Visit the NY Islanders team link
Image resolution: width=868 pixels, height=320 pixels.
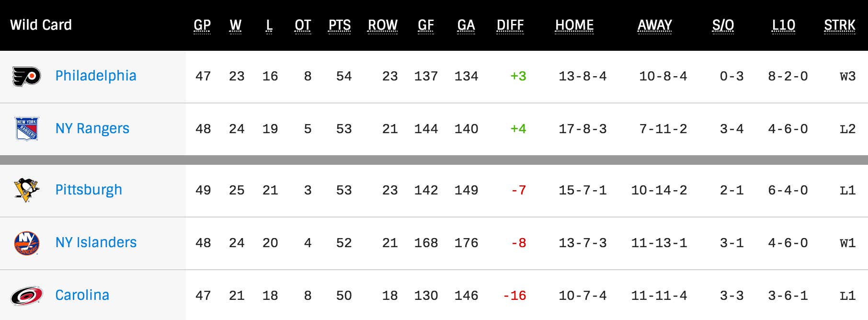coord(96,242)
